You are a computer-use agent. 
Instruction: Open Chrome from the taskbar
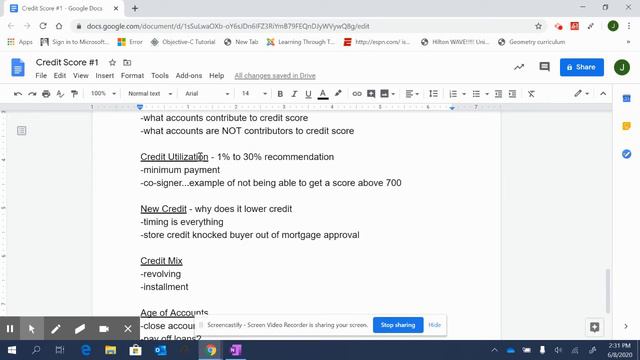coord(211,350)
